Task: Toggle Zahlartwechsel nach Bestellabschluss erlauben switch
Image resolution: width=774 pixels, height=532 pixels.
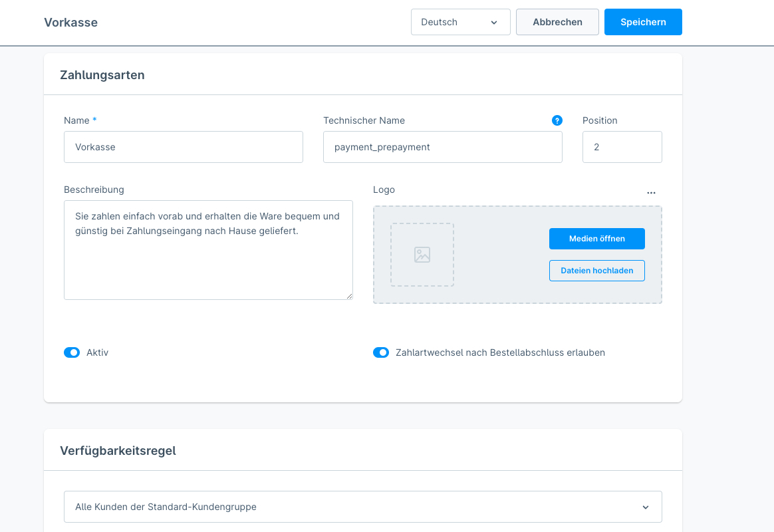Action: (x=381, y=352)
